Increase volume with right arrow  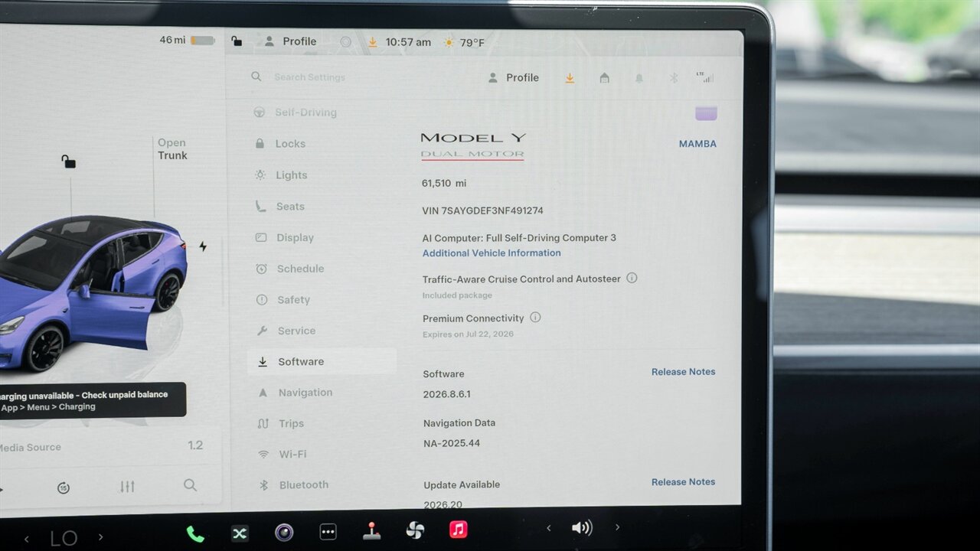click(x=617, y=527)
